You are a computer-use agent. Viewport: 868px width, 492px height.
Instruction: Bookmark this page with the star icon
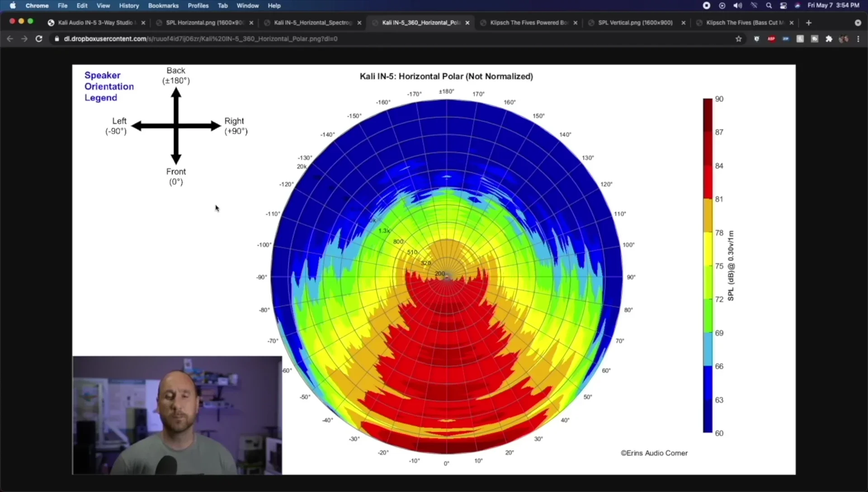point(739,39)
